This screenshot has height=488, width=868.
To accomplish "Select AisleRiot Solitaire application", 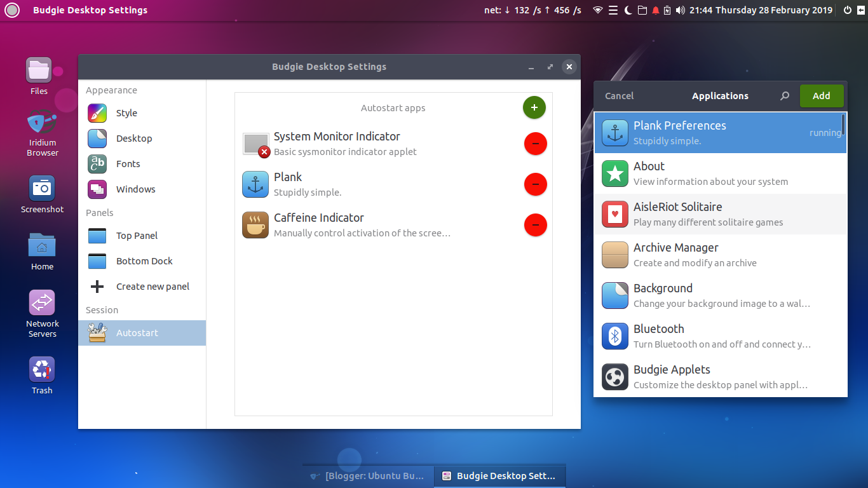I will pos(721,214).
